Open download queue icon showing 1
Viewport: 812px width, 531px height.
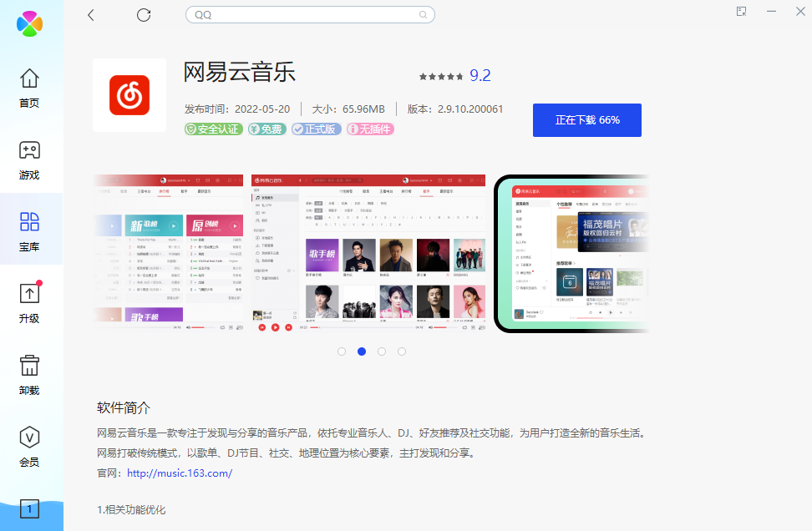(x=29, y=508)
